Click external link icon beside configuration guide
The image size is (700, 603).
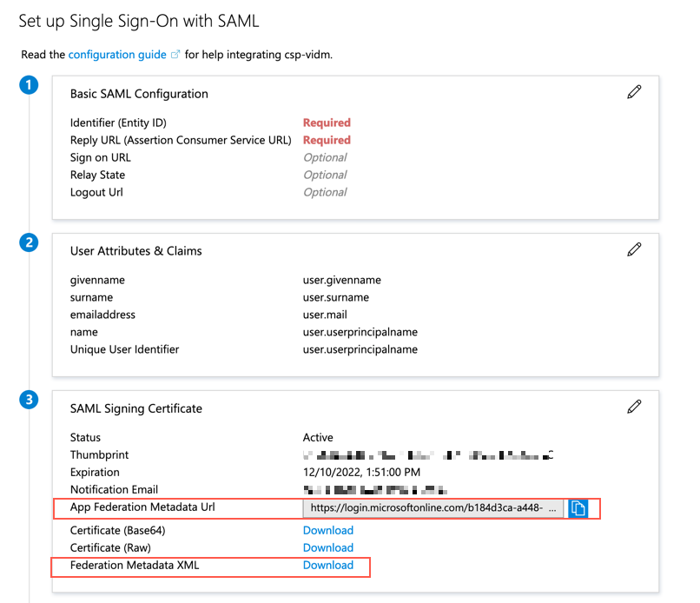[x=175, y=55]
